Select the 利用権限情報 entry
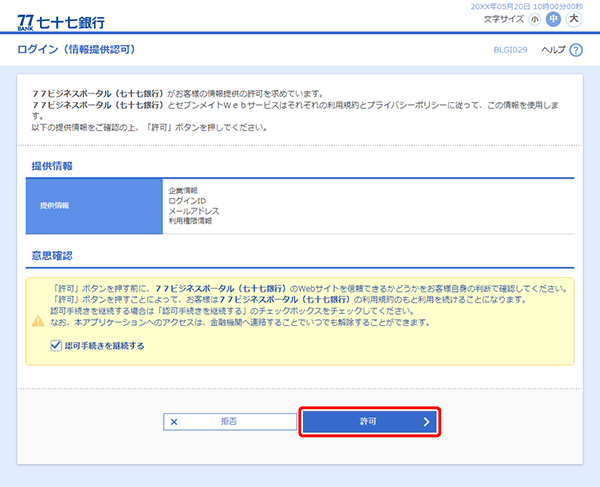 coord(190,221)
